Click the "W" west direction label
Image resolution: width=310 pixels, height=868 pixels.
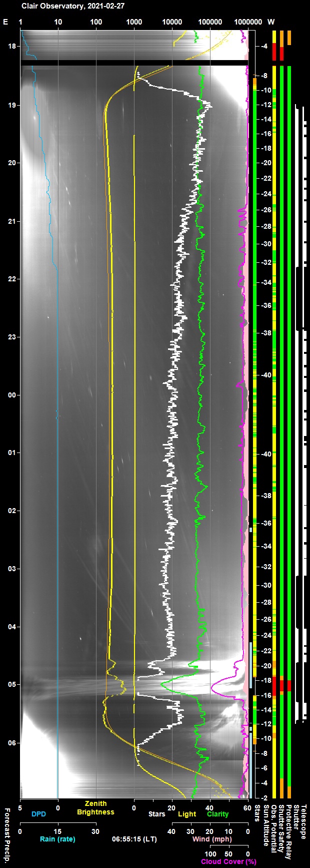point(271,22)
